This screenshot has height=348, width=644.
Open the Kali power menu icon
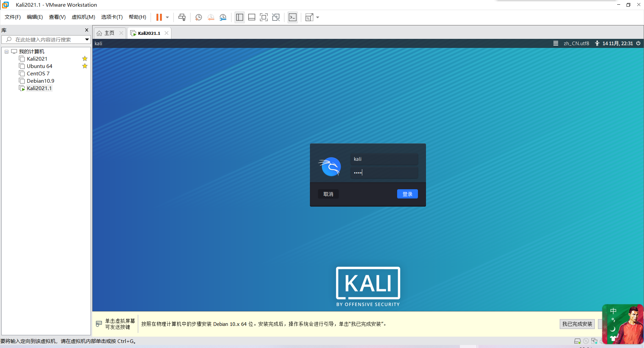tap(638, 43)
